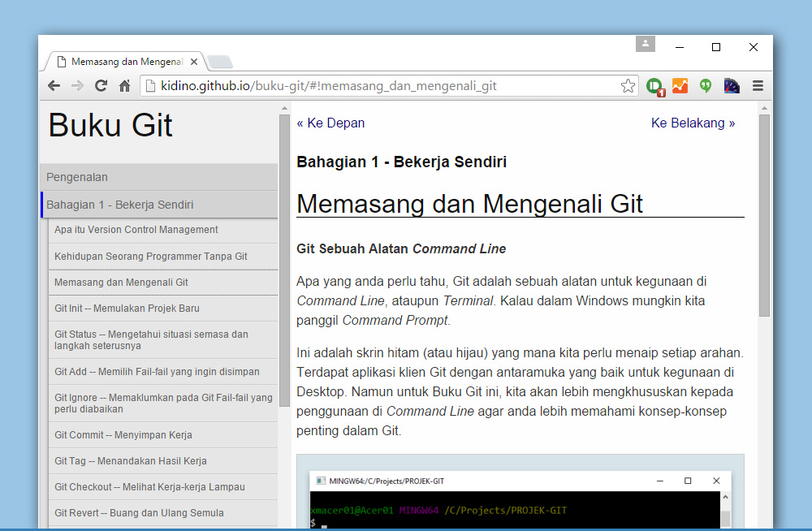Click the forward navigation arrow

point(77,84)
